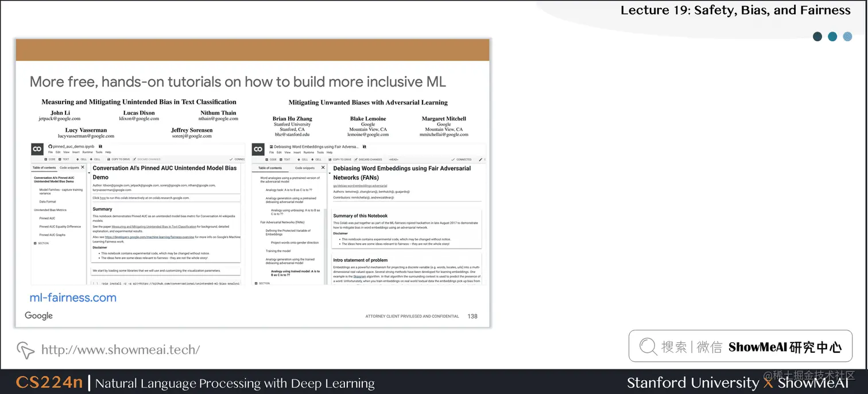Open Edit menu in pinned_auc_demo notebook
Viewport: 868px width, 394px height.
coord(58,152)
